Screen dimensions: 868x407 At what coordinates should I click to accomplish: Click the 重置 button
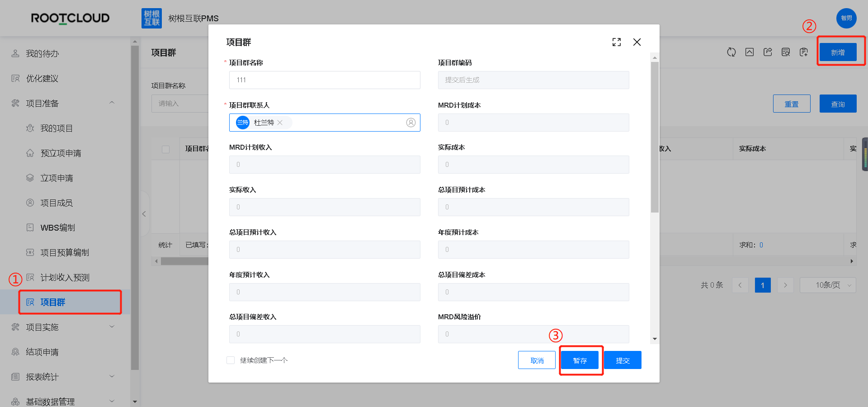(792, 104)
